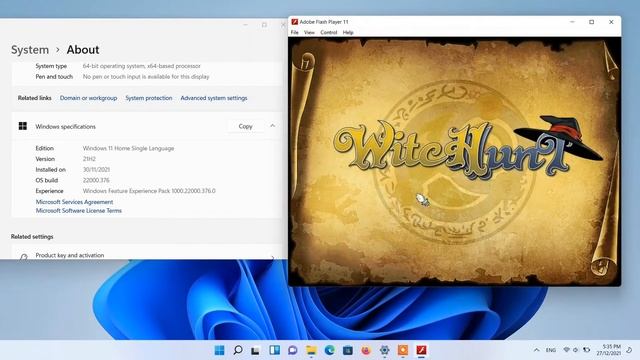640x360 pixels.
Task: Click the notification moon icon
Action: click(x=629, y=350)
